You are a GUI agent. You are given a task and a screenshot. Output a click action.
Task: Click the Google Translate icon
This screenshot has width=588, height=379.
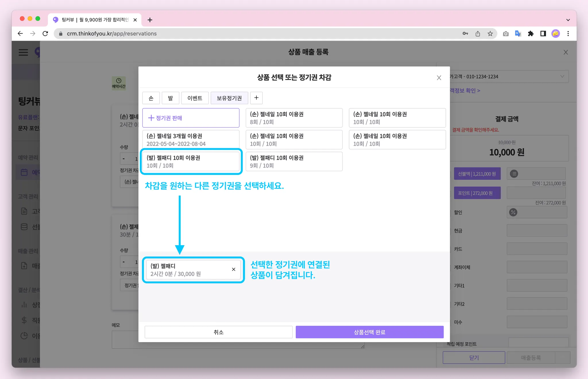(x=518, y=34)
